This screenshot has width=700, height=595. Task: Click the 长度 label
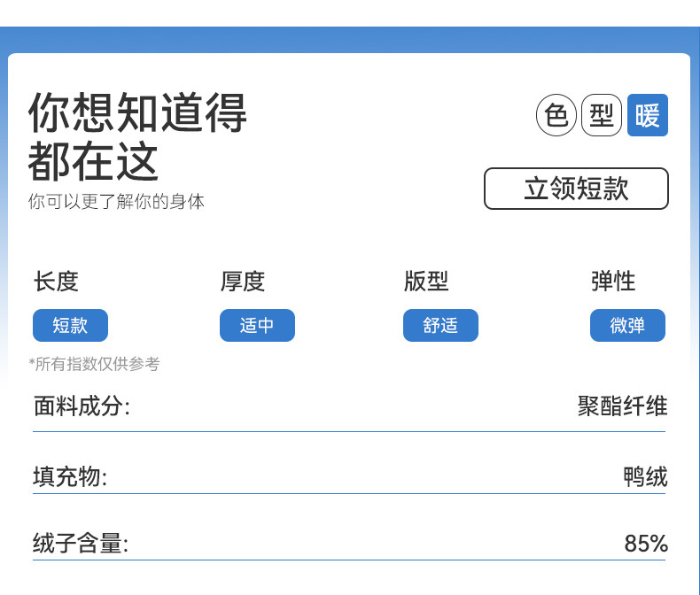[x=56, y=282]
